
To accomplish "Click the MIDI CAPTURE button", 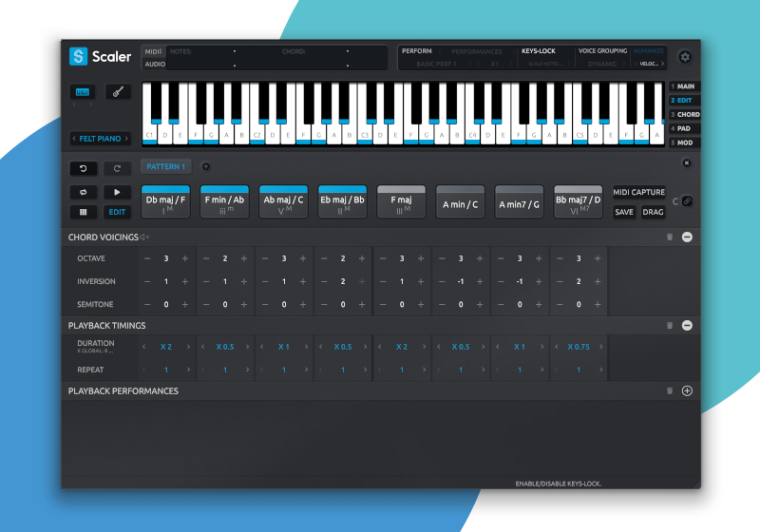I will coord(638,193).
